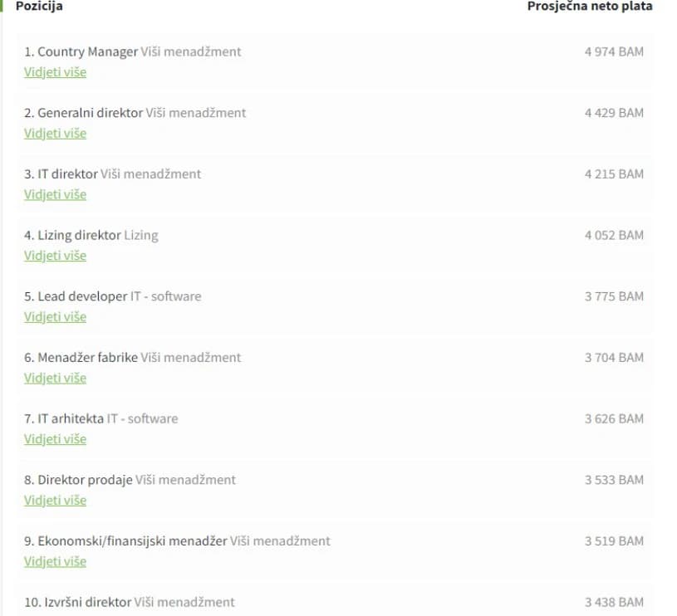Click the 'Prosječna neto plata' column header
677x616 pixels.
[x=590, y=7]
